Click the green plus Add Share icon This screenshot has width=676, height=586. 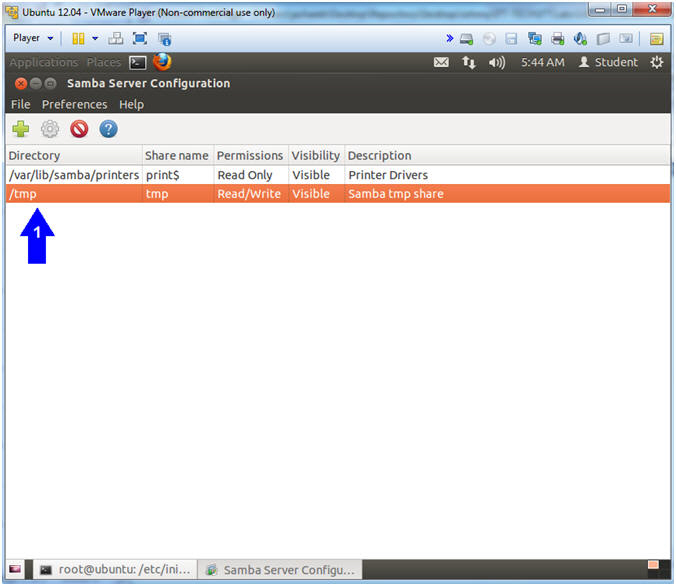[x=21, y=129]
